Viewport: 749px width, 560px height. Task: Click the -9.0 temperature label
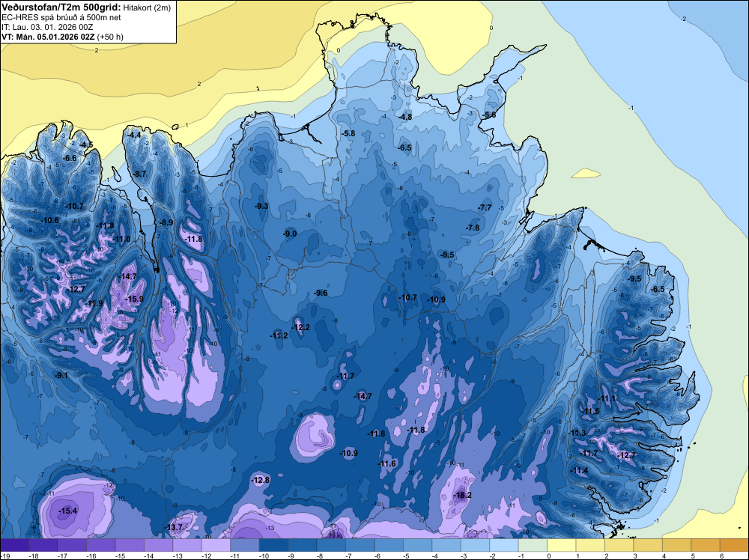290,234
